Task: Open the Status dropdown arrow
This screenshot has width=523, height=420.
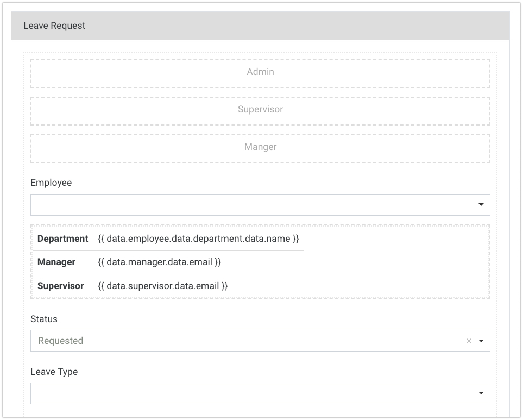Action: [481, 341]
